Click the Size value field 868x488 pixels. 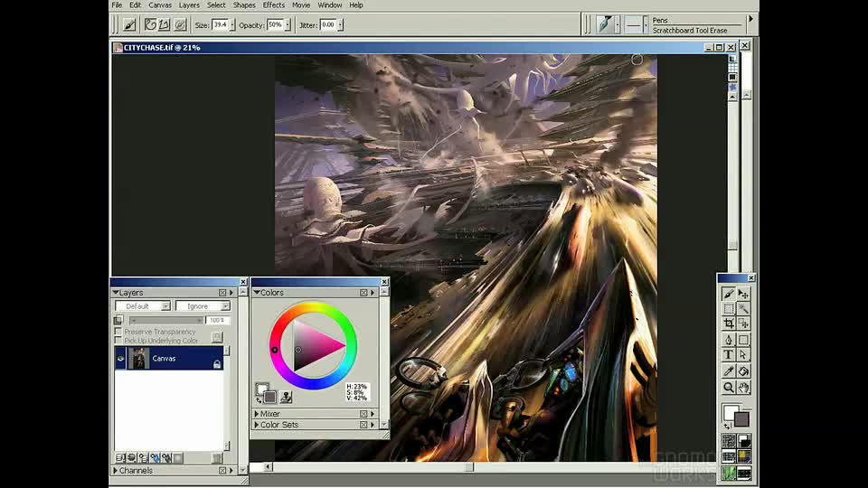(x=221, y=25)
